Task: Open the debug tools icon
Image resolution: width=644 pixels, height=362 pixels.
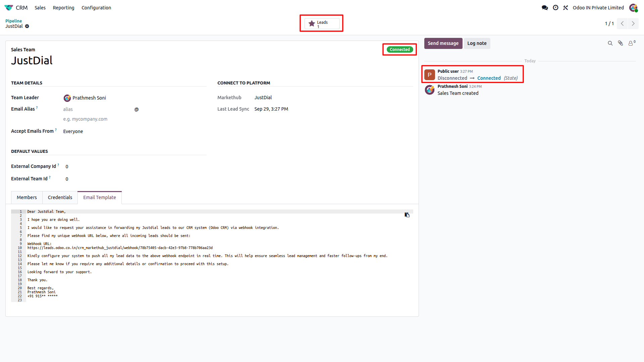Action: pos(566,7)
